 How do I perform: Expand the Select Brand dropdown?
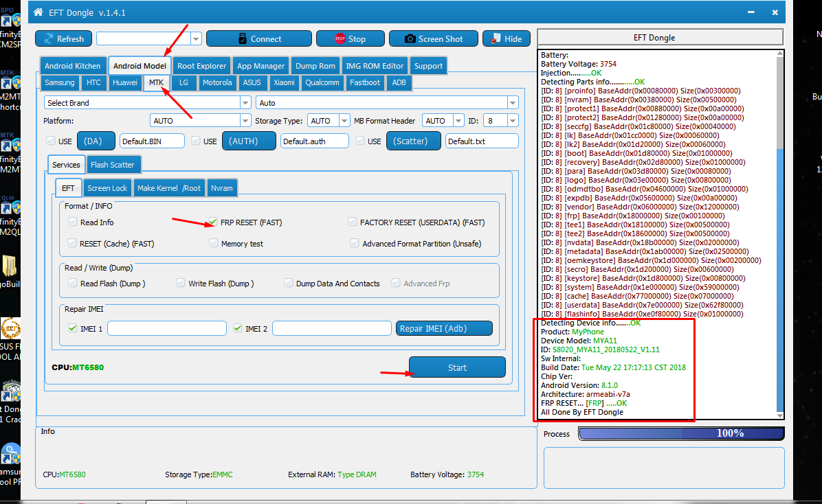tap(245, 103)
